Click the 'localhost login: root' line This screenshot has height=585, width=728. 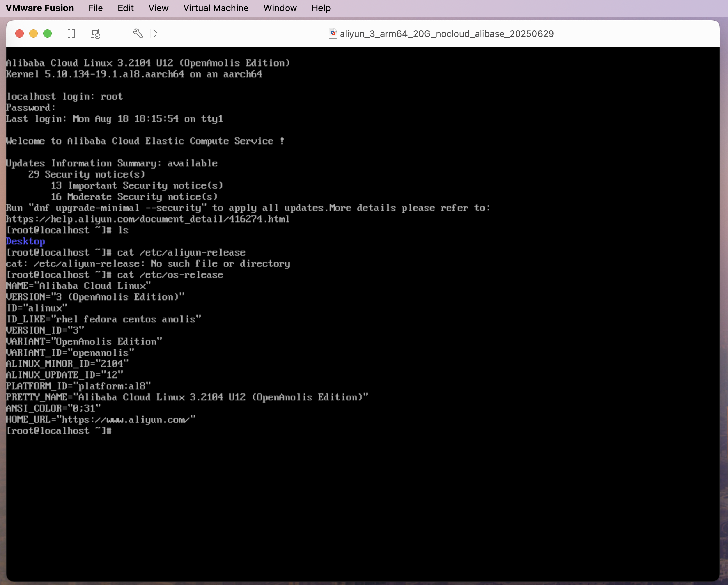[64, 96]
